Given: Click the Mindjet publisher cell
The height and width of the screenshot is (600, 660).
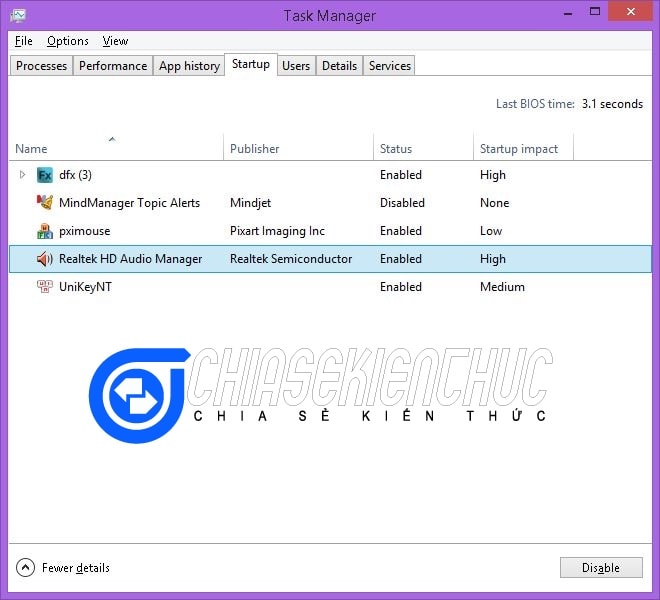Looking at the screenshot, I should click(250, 203).
